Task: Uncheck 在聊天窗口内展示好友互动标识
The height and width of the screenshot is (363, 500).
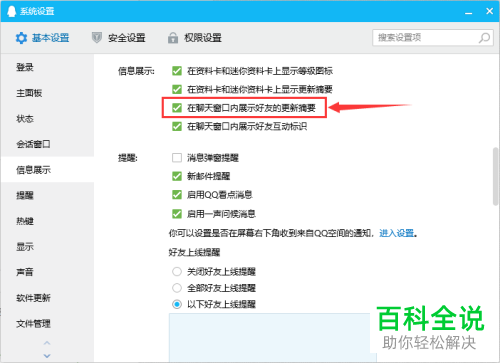Action: tap(177, 127)
